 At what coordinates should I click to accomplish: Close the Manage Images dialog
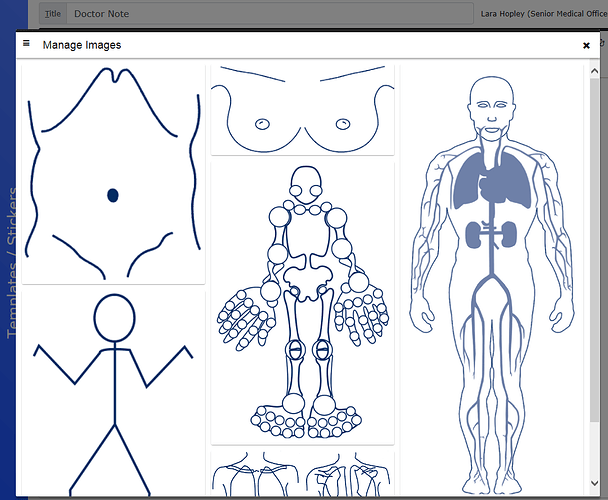click(x=586, y=45)
